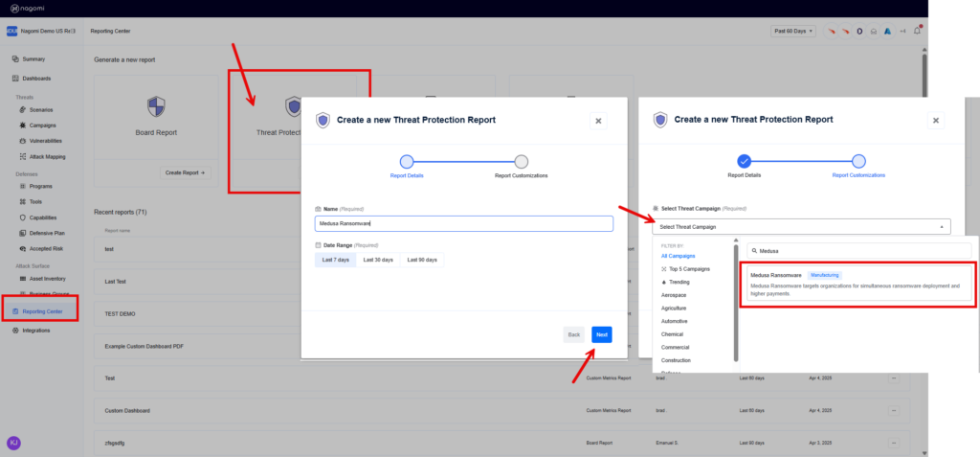This screenshot has height=457, width=980.
Task: Select the Programs icon under Defenses
Action: click(23, 186)
